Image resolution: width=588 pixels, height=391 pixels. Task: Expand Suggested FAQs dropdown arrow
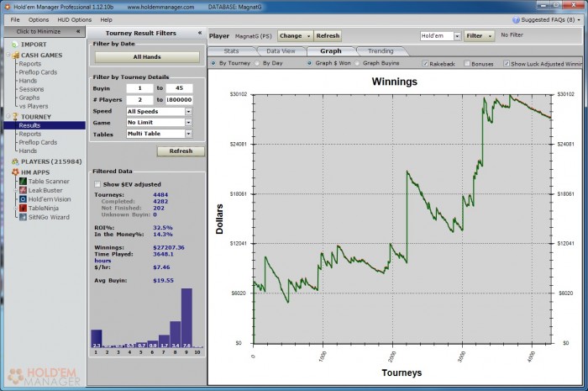(579, 20)
